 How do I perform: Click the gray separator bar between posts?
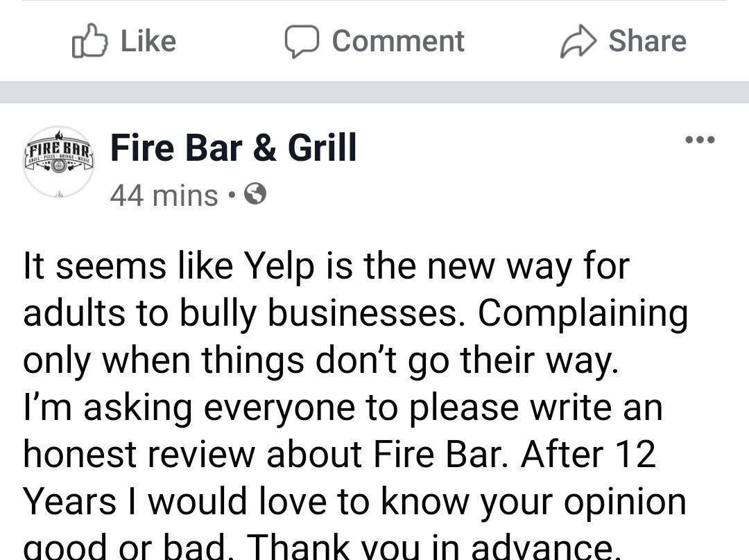click(x=374, y=92)
